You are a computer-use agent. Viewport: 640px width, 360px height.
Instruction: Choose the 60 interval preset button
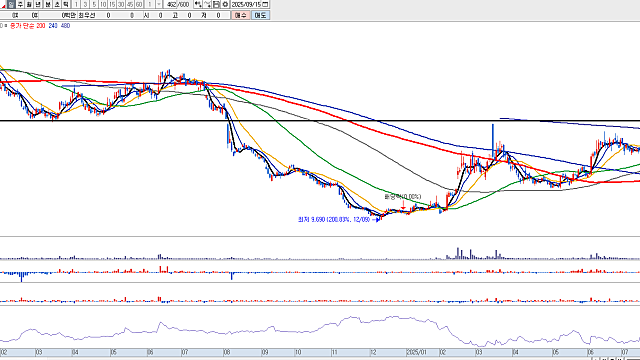coord(139,4)
